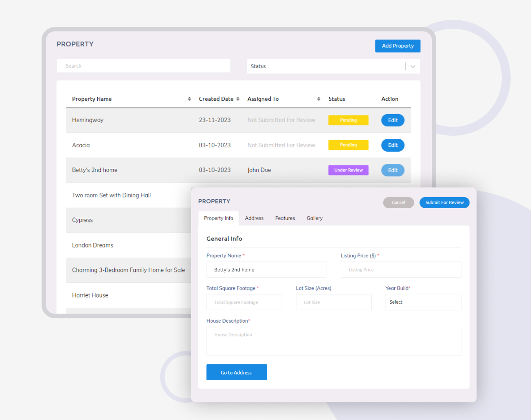This screenshot has height=420, width=531.
Task: Select the Gallery tab
Action: (315, 218)
